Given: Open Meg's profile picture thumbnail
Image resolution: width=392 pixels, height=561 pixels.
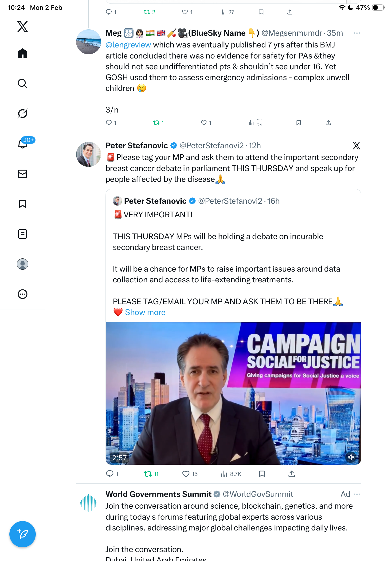Looking at the screenshot, I should tap(88, 42).
